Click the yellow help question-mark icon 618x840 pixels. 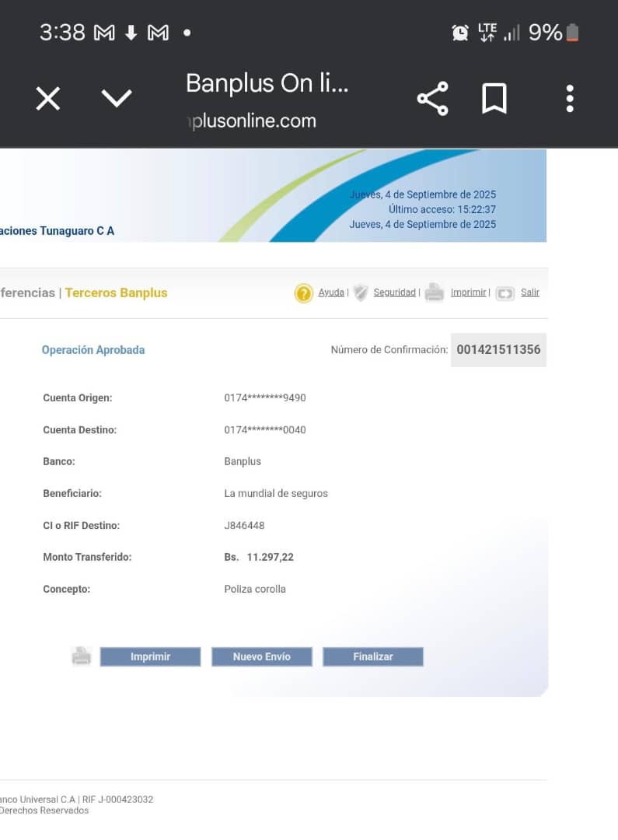coord(303,293)
